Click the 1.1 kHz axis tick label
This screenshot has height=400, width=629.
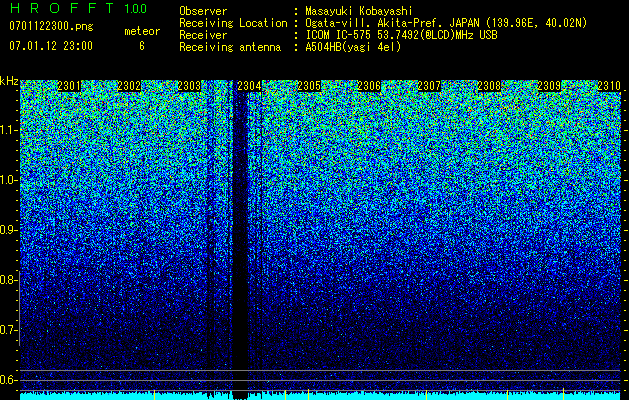click(8, 130)
